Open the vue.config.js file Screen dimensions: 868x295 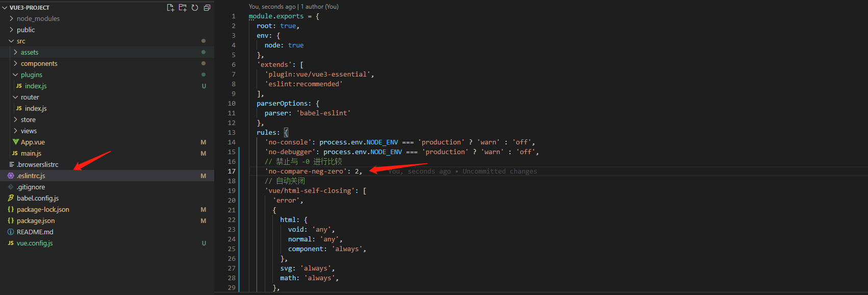click(107, 243)
